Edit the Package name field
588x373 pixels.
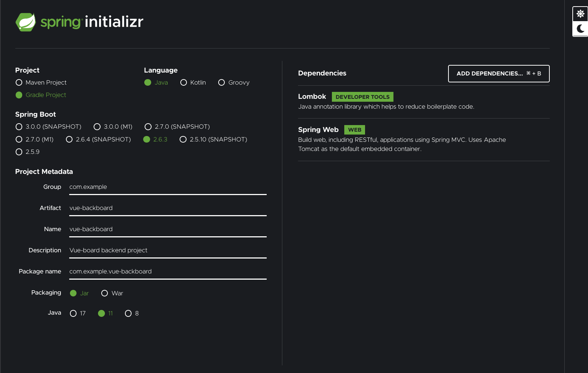point(168,272)
